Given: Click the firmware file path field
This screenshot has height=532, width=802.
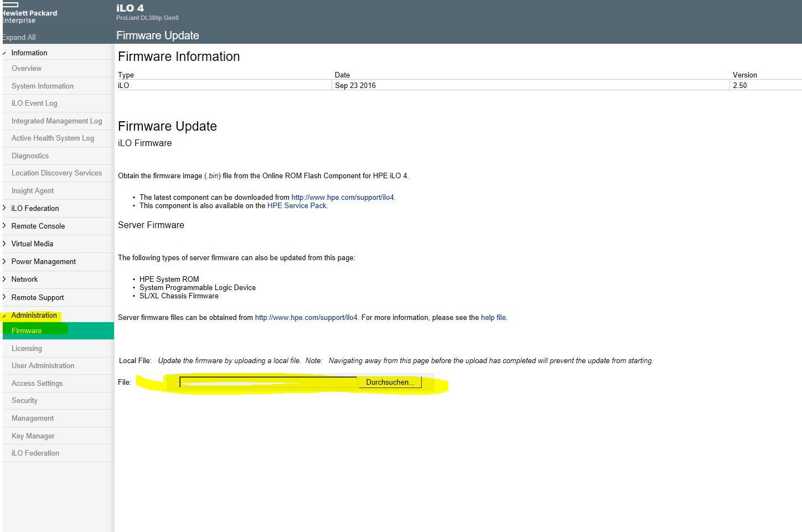Looking at the screenshot, I should coord(268,382).
